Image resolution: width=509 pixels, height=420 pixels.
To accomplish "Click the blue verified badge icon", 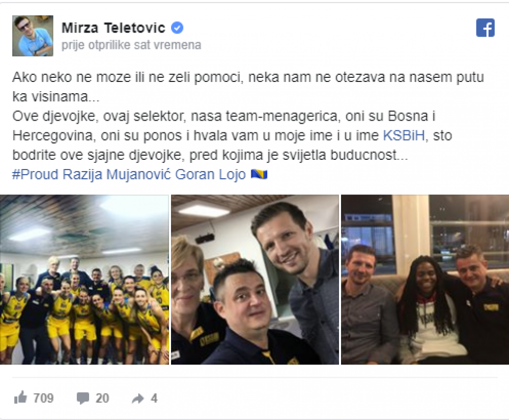I will [177, 27].
